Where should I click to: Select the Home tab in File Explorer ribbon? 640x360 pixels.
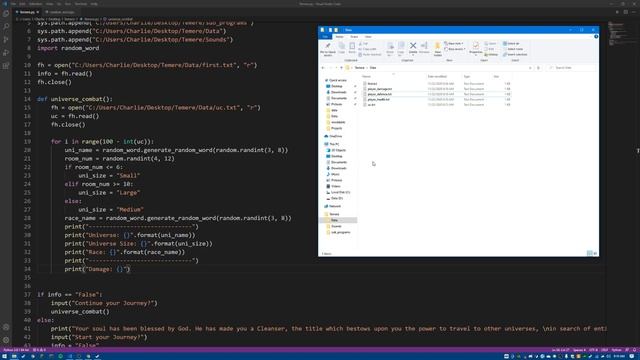point(339,37)
